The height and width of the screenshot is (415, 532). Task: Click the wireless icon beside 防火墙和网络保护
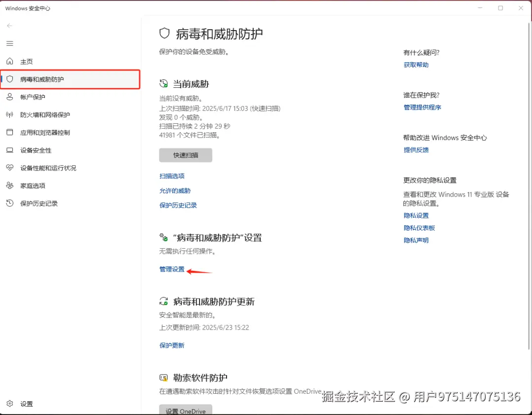click(x=10, y=114)
